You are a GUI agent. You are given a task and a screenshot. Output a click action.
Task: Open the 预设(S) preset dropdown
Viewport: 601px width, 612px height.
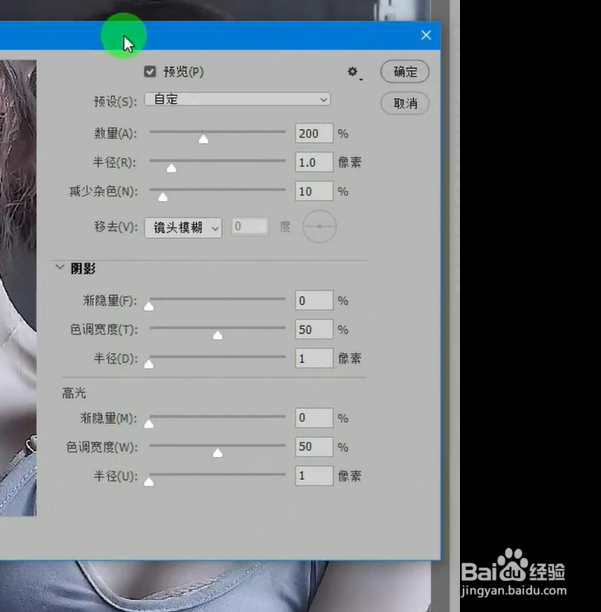pos(237,99)
